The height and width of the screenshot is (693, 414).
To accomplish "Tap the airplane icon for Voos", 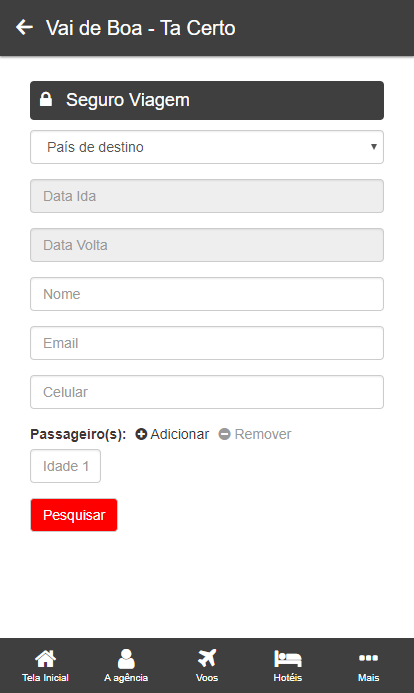I will 207,658.
